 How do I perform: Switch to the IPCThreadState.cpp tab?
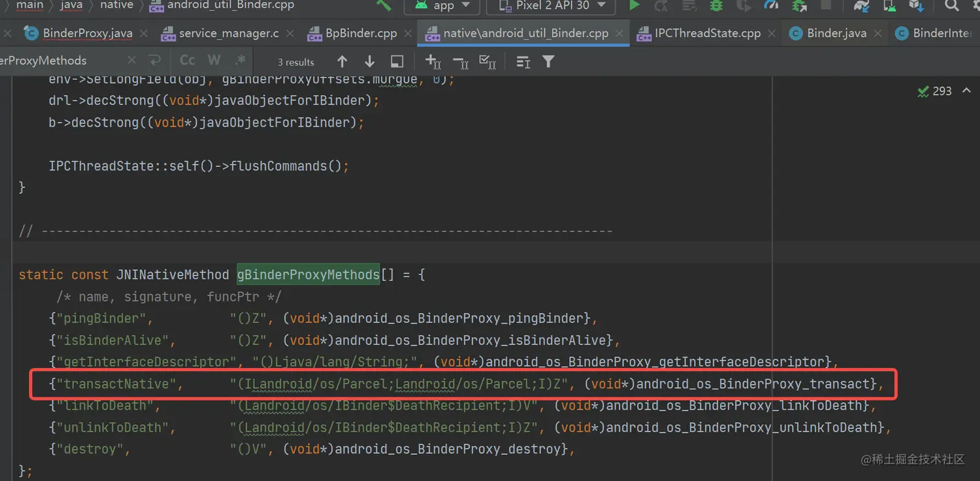(707, 33)
